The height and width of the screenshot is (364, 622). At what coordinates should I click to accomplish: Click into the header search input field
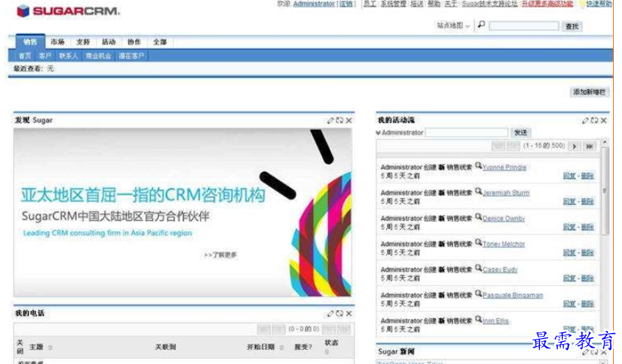point(524,26)
